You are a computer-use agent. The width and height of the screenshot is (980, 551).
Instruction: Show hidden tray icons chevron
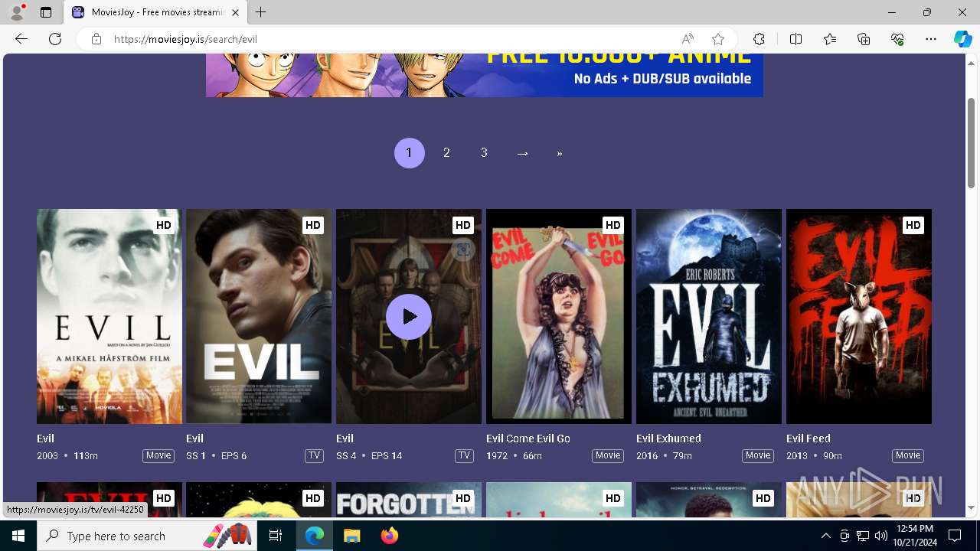[826, 536]
